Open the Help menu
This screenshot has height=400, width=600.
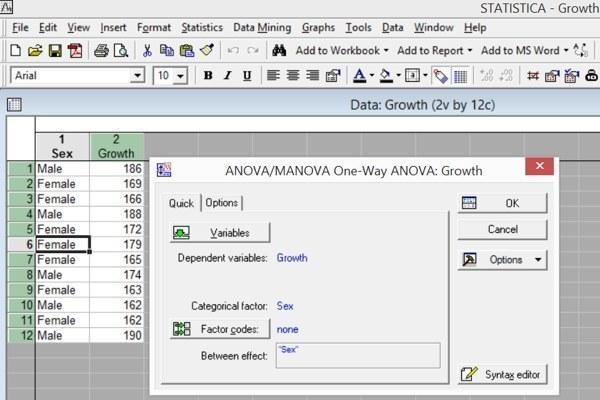coord(475,28)
